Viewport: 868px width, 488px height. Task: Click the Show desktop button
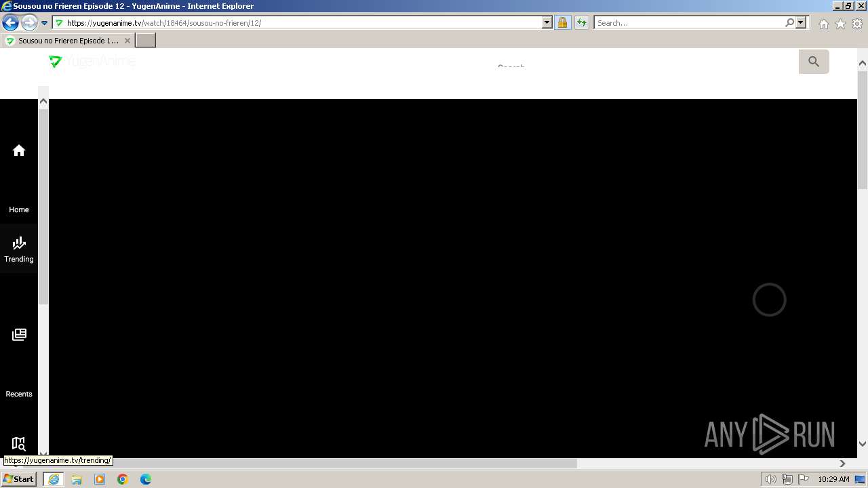[861, 479]
